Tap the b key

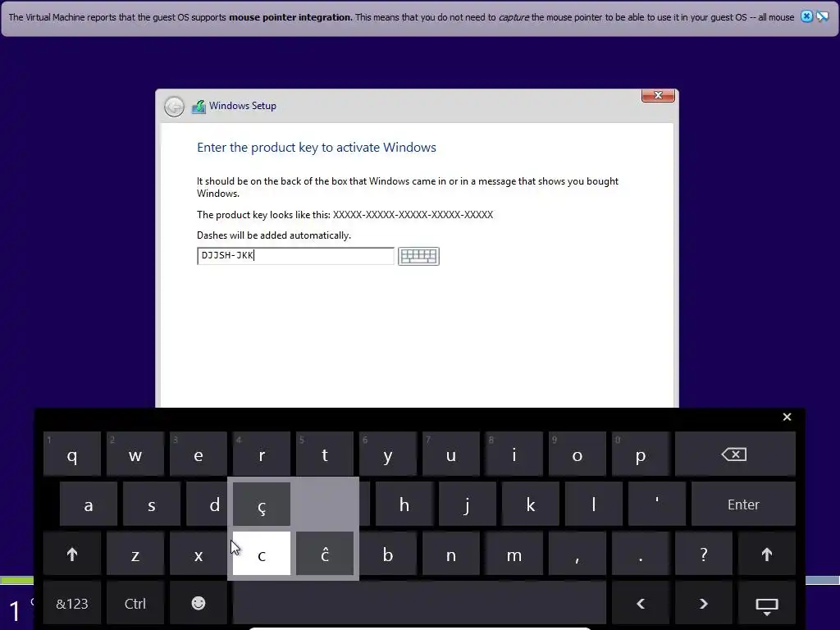[388, 554]
